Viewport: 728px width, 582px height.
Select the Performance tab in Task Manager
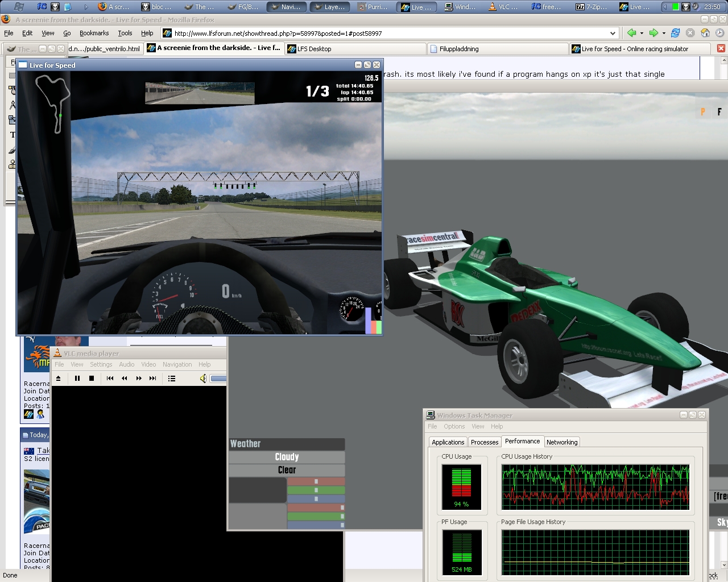point(523,441)
